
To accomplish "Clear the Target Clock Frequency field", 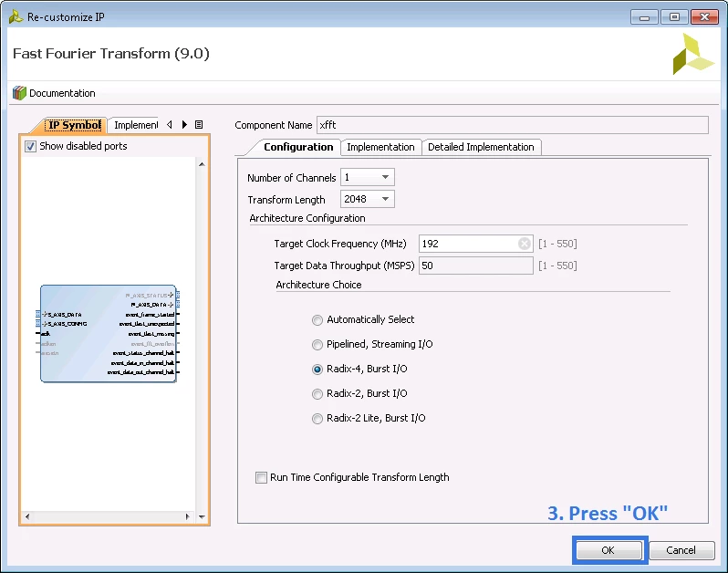I will 525,244.
